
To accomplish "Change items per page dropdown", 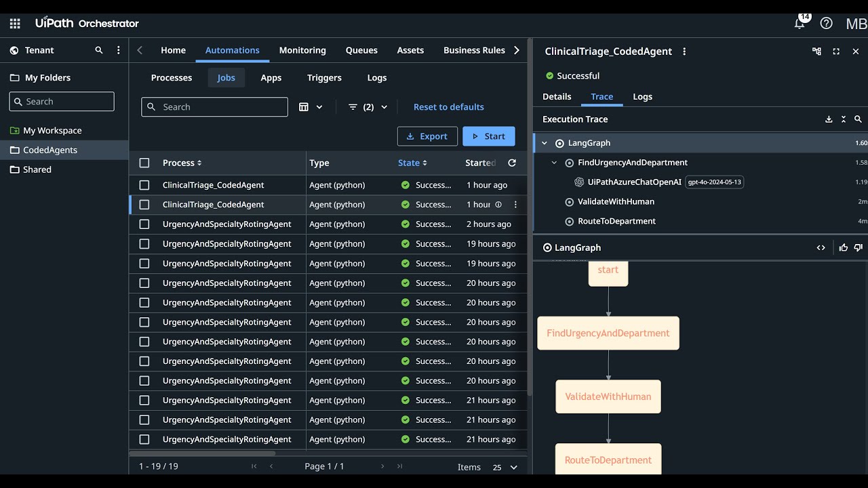I will [x=505, y=467].
